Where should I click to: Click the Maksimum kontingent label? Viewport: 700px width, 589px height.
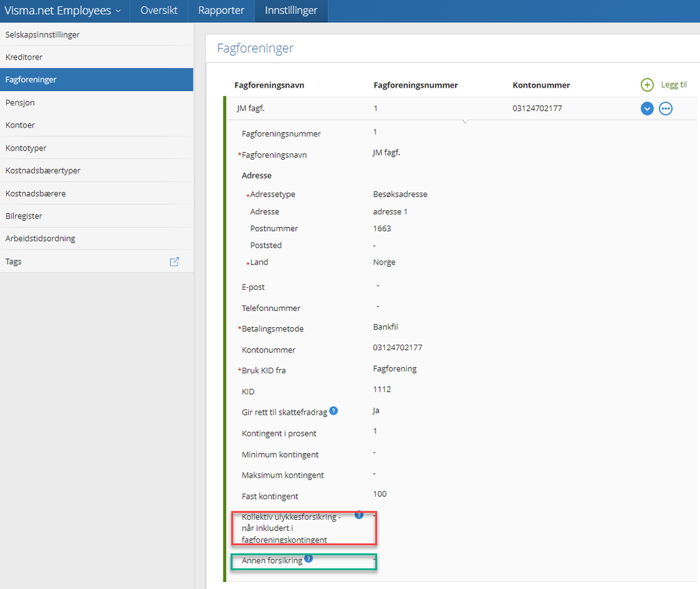282,476
